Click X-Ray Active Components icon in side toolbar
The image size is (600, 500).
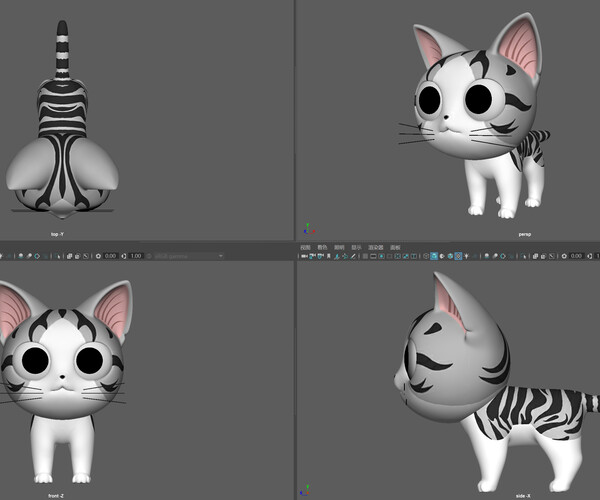pos(543,256)
